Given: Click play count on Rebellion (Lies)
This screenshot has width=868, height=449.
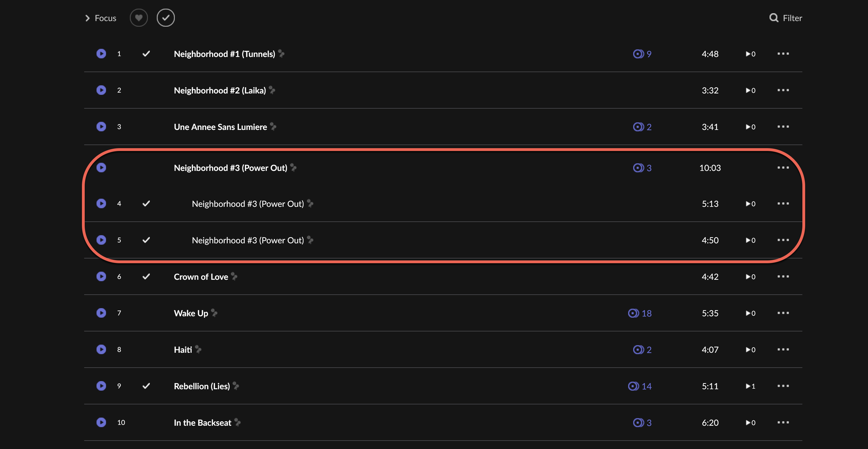Looking at the screenshot, I should (750, 386).
